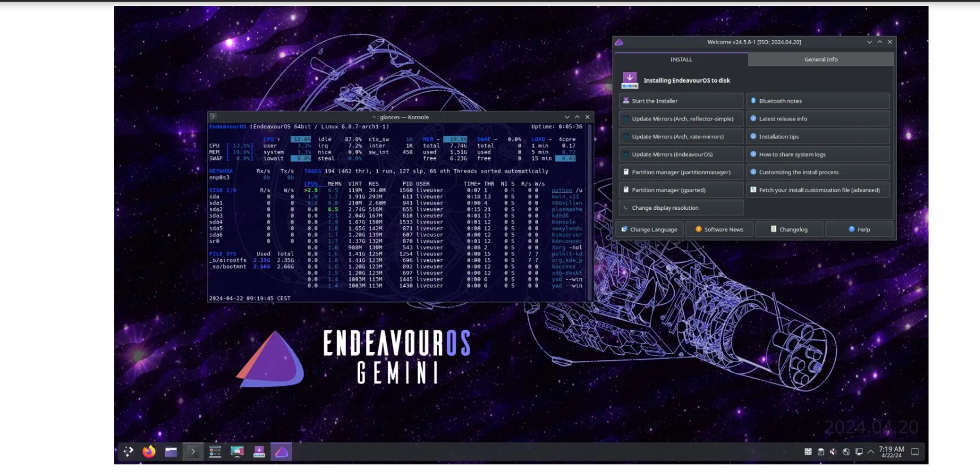The height and width of the screenshot is (474, 980).
Task: Open the file manager taskbar icon
Action: (171, 451)
